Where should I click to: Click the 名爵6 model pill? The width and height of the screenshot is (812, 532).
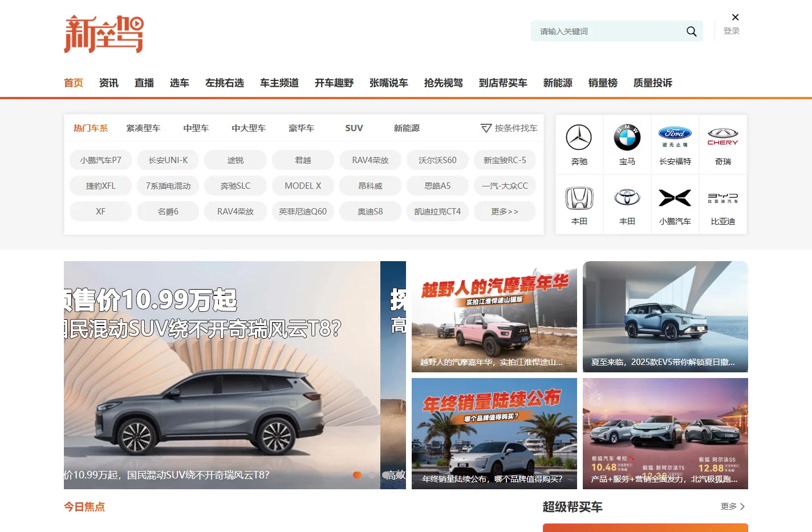tap(168, 212)
